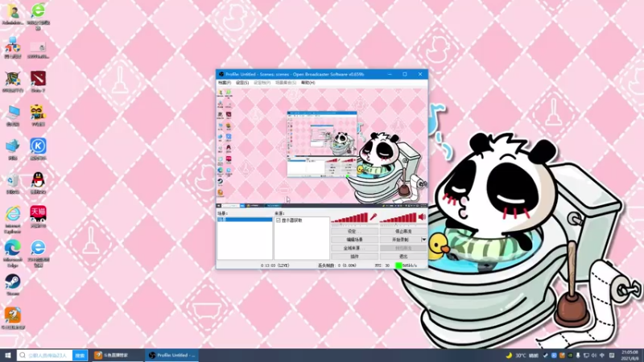This screenshot has width=644, height=362.
Task: Open the YY voice raccoon desktop icon
Action: pos(38,115)
